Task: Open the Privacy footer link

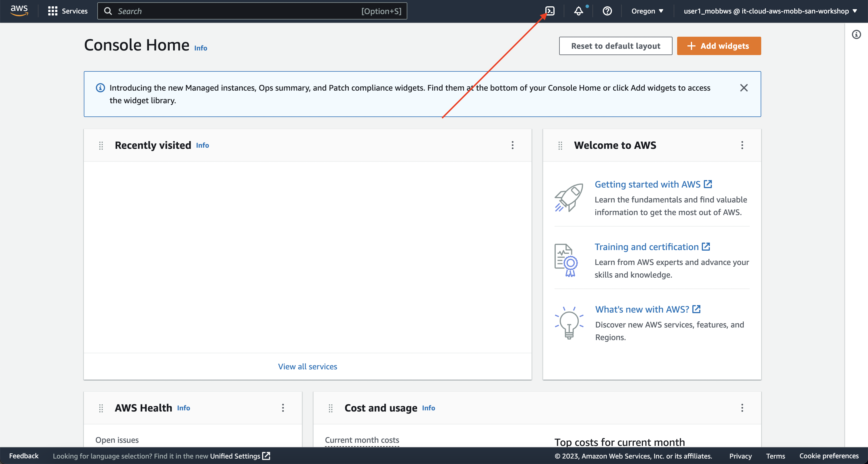Action: [740, 456]
